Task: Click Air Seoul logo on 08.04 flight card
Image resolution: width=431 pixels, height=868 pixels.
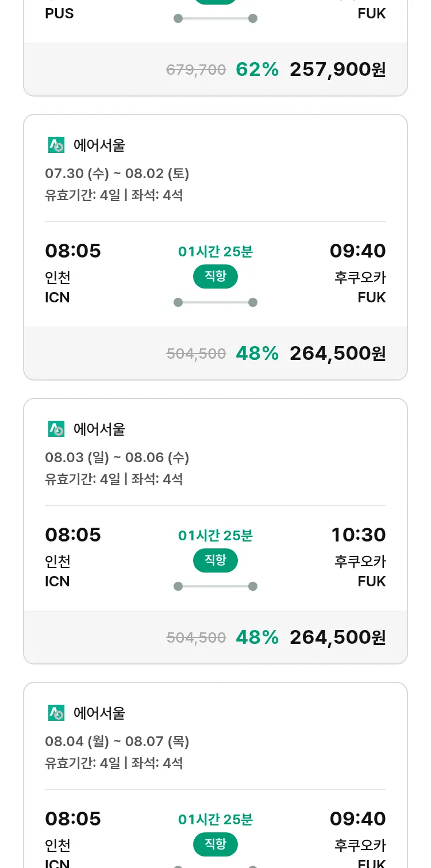Action: 56,713
